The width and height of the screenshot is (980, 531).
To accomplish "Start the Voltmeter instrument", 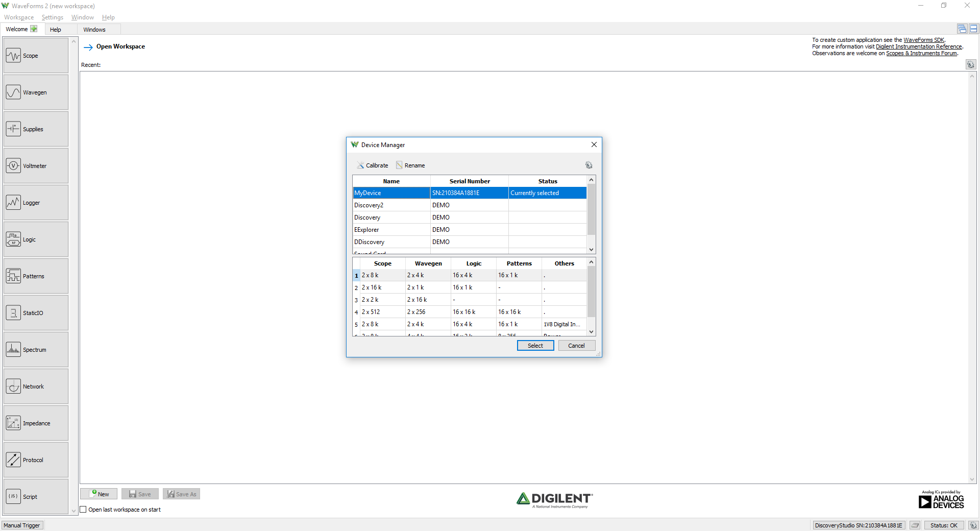I will (36, 166).
